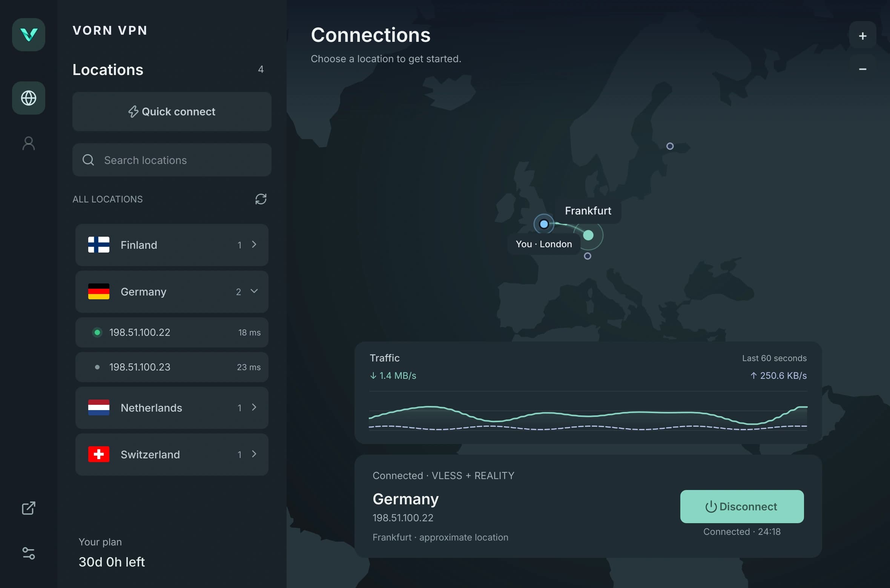Select server 198.51.100.23
This screenshot has height=588, width=890.
[x=172, y=367]
